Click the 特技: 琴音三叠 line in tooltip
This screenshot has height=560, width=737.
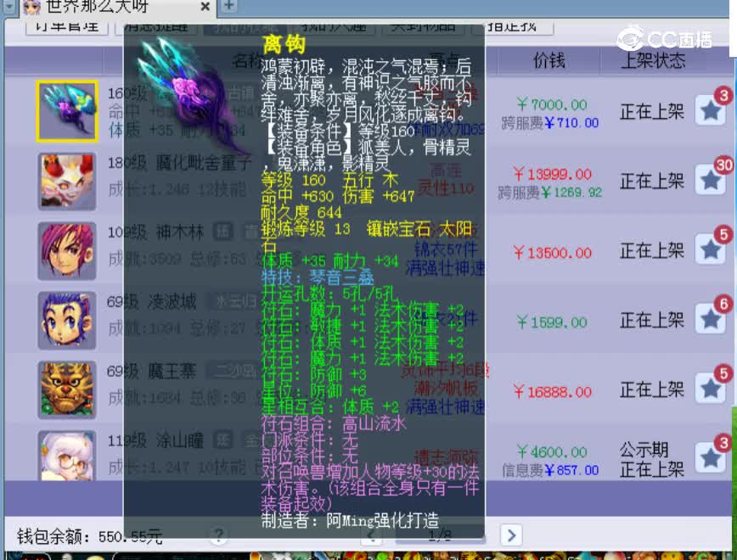[318, 277]
